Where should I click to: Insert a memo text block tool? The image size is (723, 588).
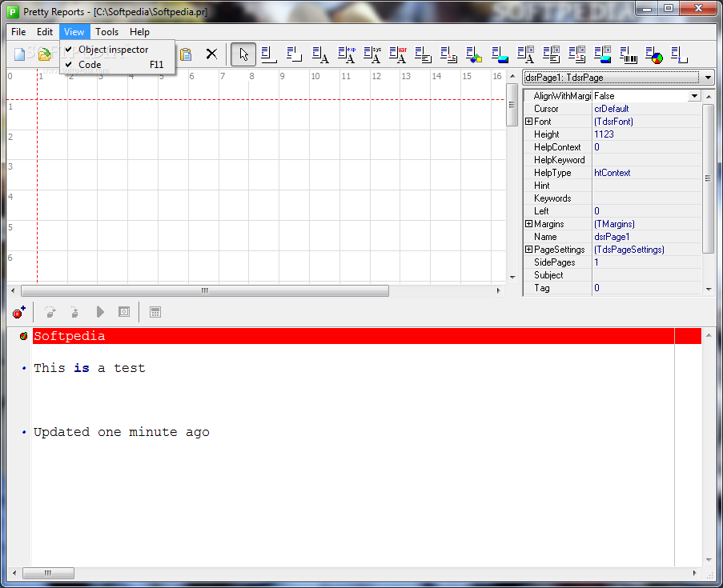click(x=423, y=54)
